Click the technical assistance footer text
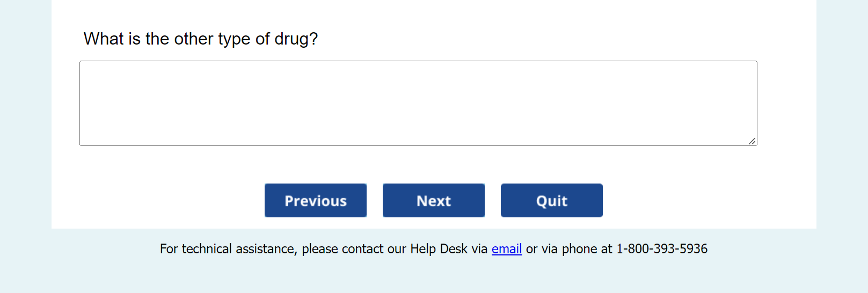 [x=322, y=249]
